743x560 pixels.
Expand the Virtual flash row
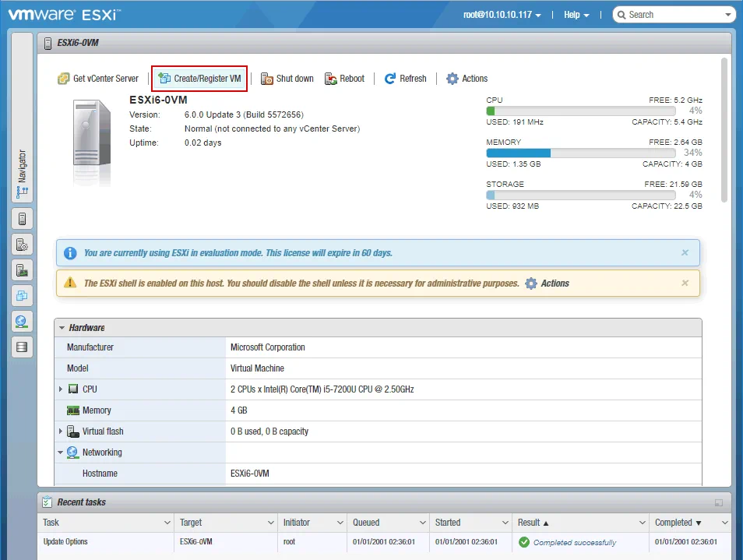coord(61,431)
